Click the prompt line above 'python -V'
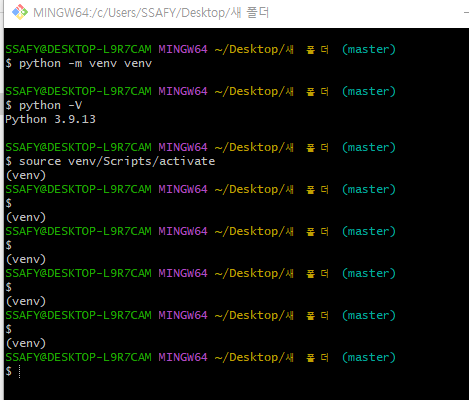 coord(200,91)
